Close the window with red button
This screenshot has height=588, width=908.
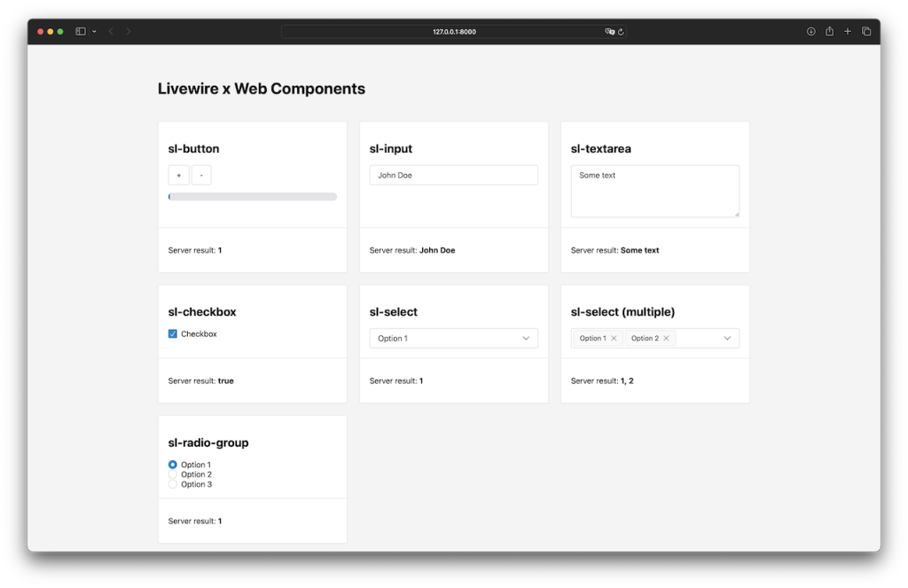(41, 31)
